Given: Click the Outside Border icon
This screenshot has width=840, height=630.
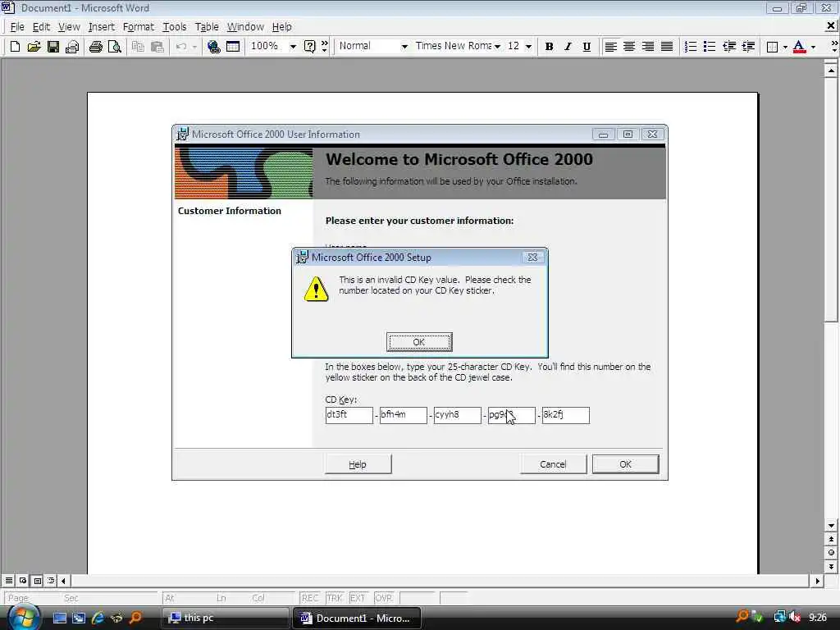Looking at the screenshot, I should tap(772, 47).
